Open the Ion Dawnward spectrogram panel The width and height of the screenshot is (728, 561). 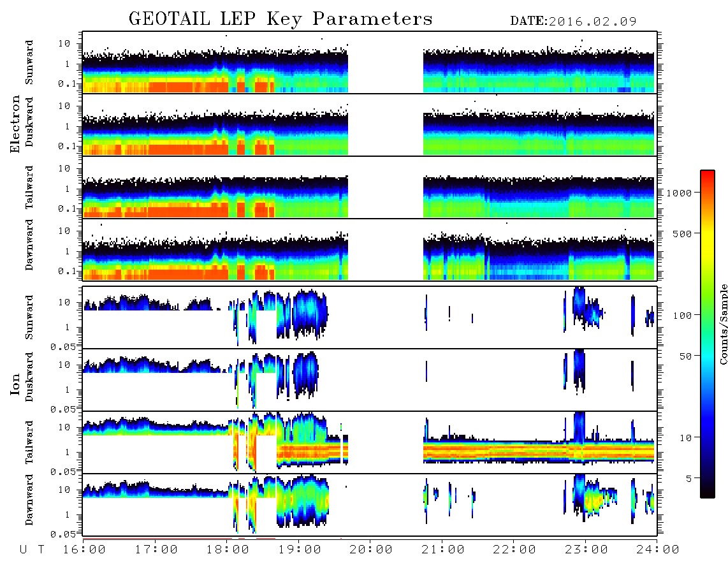click(x=370, y=505)
